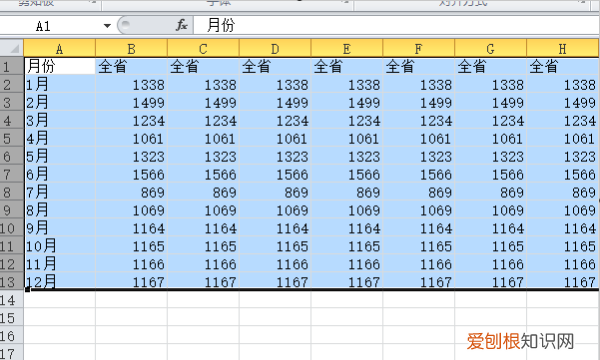Select column B header
Screen dimensions: 600x360
[131, 49]
